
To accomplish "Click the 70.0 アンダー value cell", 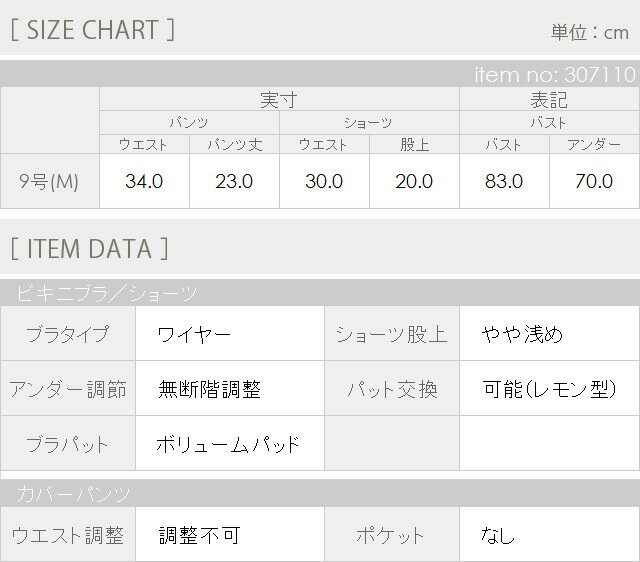I will click(594, 181).
